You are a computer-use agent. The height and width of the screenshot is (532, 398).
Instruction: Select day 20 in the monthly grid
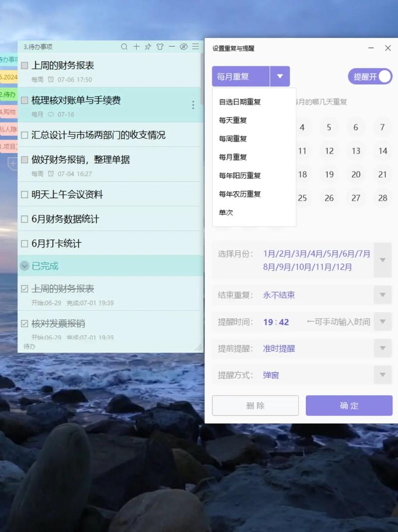(x=356, y=174)
